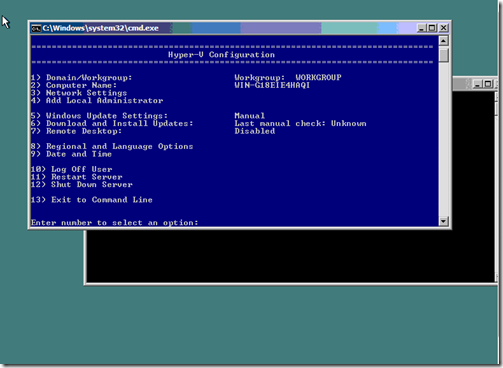This screenshot has height=368, width=503.
Task: Click the '8) Regional and Language Options' line
Action: point(112,147)
